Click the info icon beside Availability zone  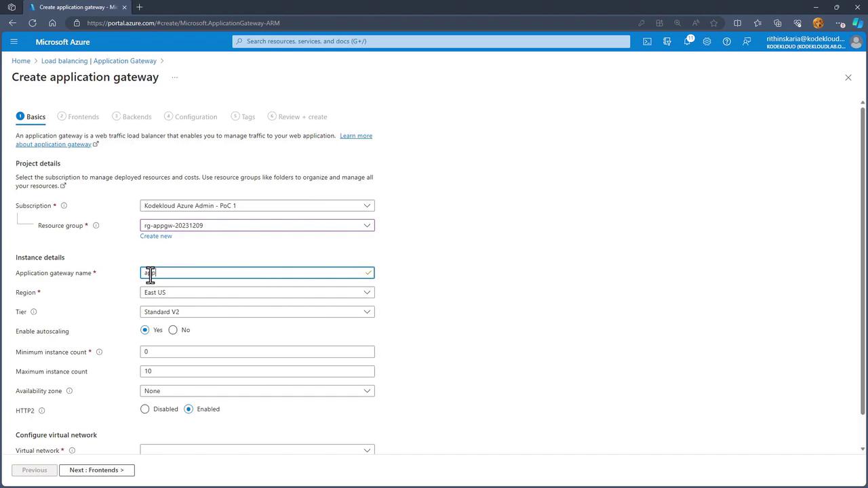click(69, 391)
